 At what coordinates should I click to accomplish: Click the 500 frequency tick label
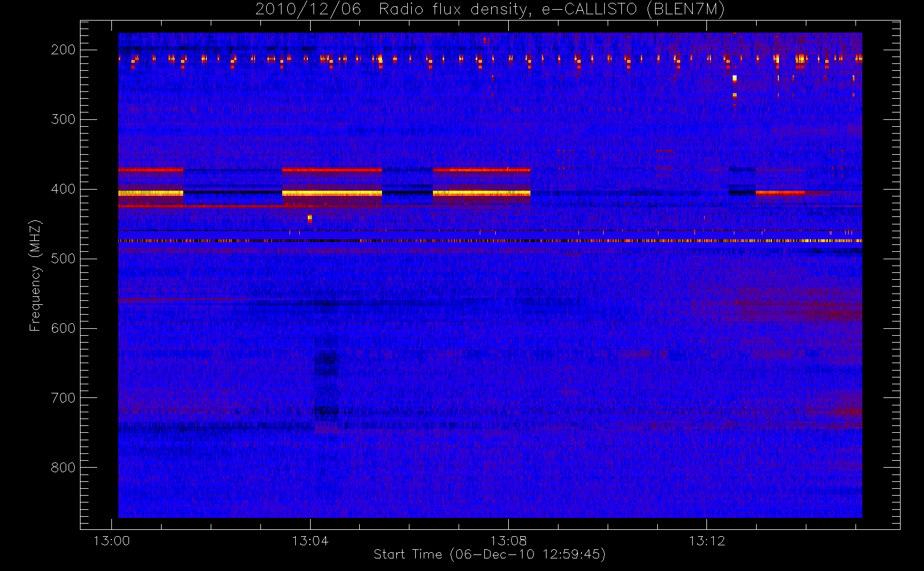coord(63,259)
